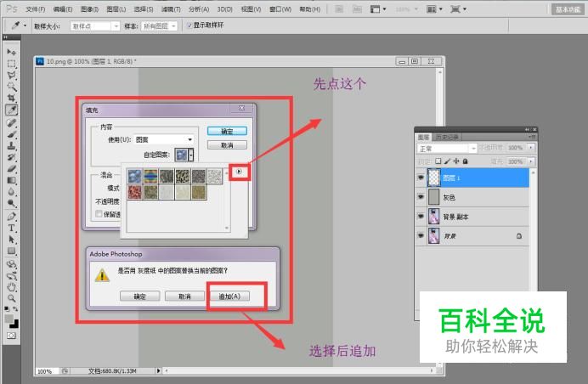The image size is (588, 384).
Task: Toggle Quick Mask mode
Action: point(12,336)
